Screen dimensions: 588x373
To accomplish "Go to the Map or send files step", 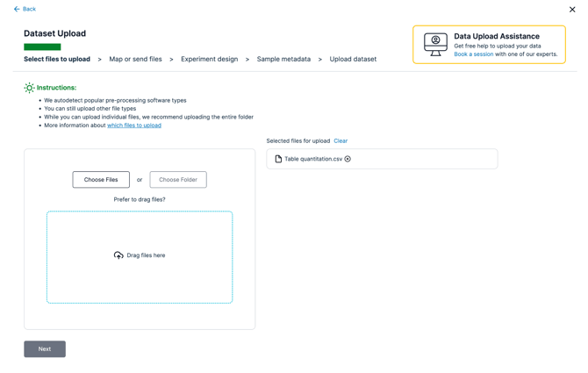I will [135, 60].
